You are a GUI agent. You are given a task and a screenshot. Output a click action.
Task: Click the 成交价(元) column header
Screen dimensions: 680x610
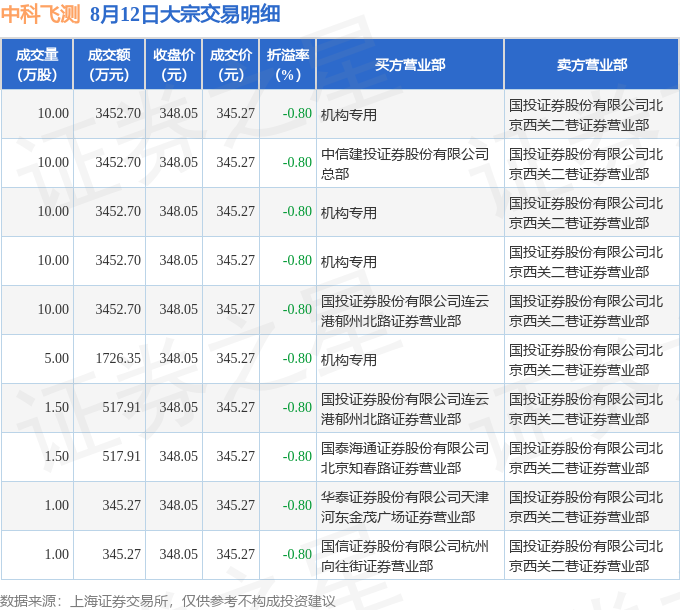click(x=231, y=65)
